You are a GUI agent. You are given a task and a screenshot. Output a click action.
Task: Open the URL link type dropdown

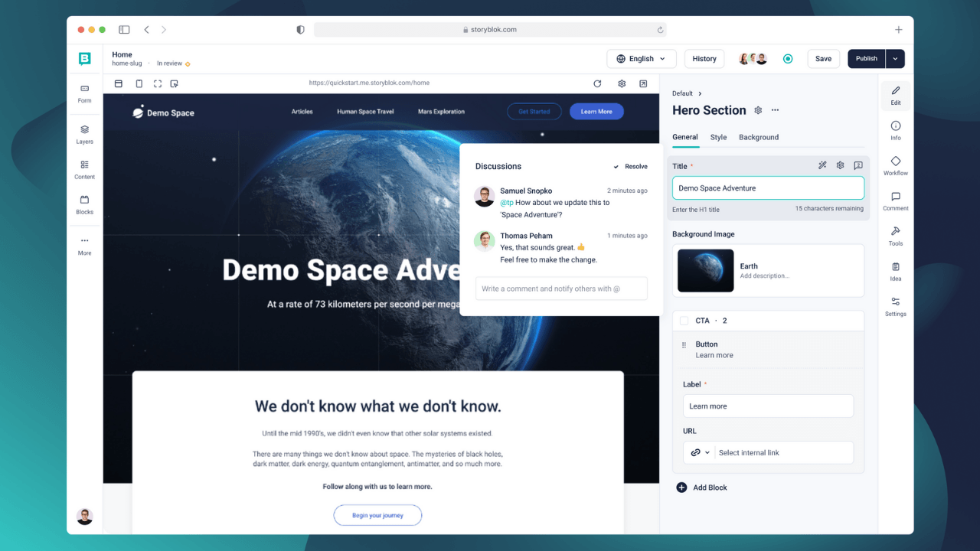coord(700,452)
